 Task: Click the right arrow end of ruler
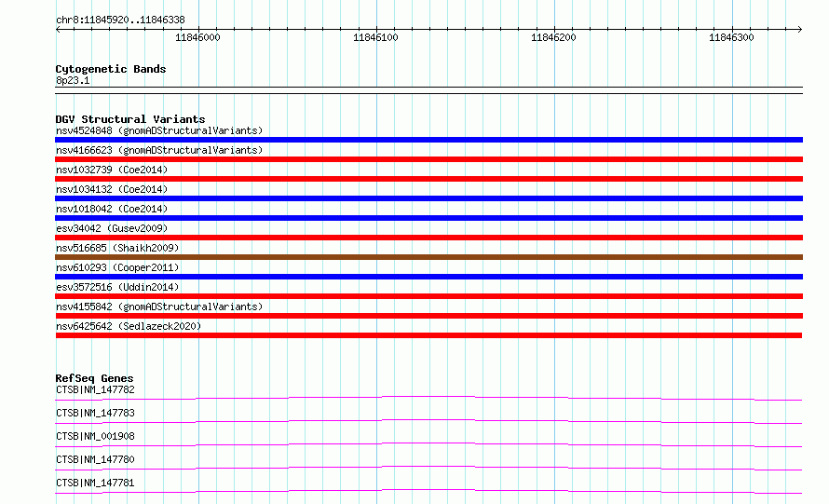799,29
